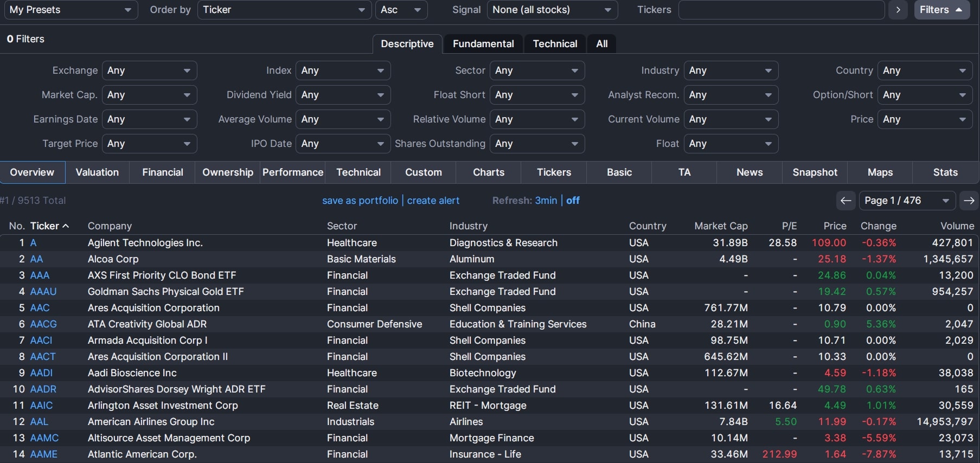Screen dimensions: 980x463
Task: Click the Agilent Technologies Inc. company name
Action: pyautogui.click(x=145, y=243)
